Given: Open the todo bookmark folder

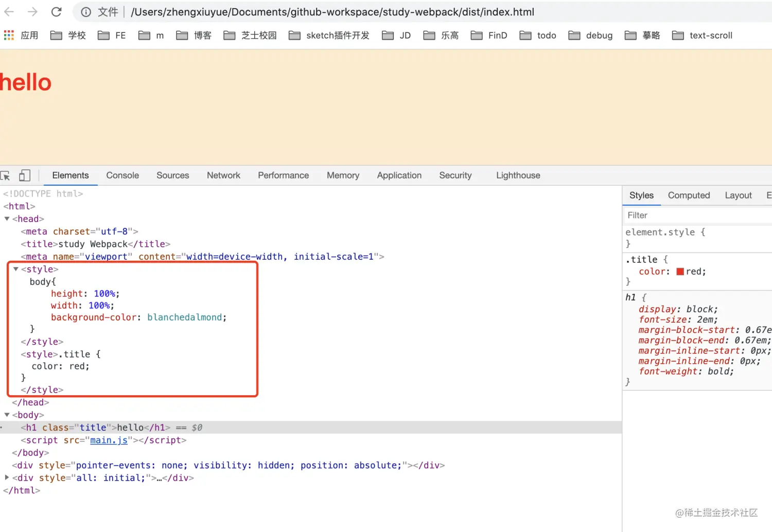Looking at the screenshot, I should (538, 35).
